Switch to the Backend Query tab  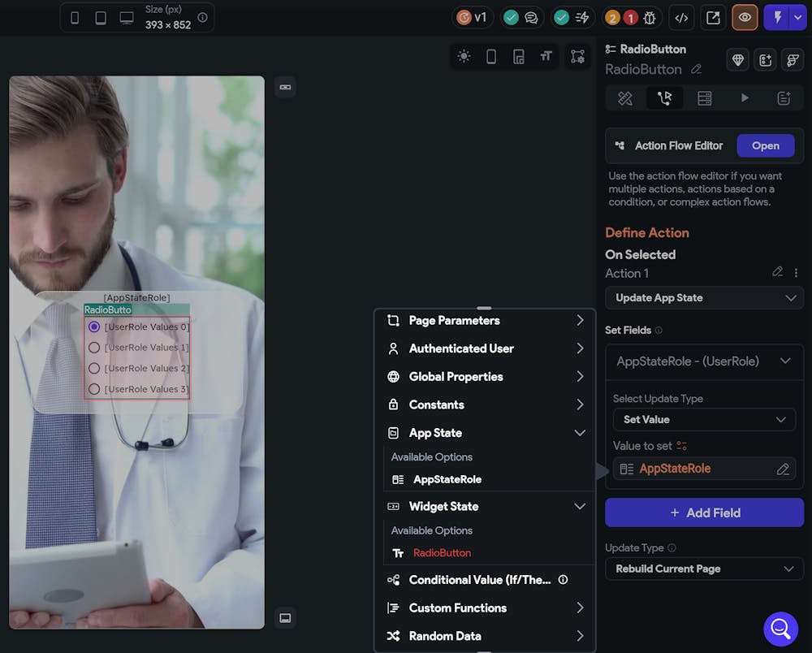[704, 98]
